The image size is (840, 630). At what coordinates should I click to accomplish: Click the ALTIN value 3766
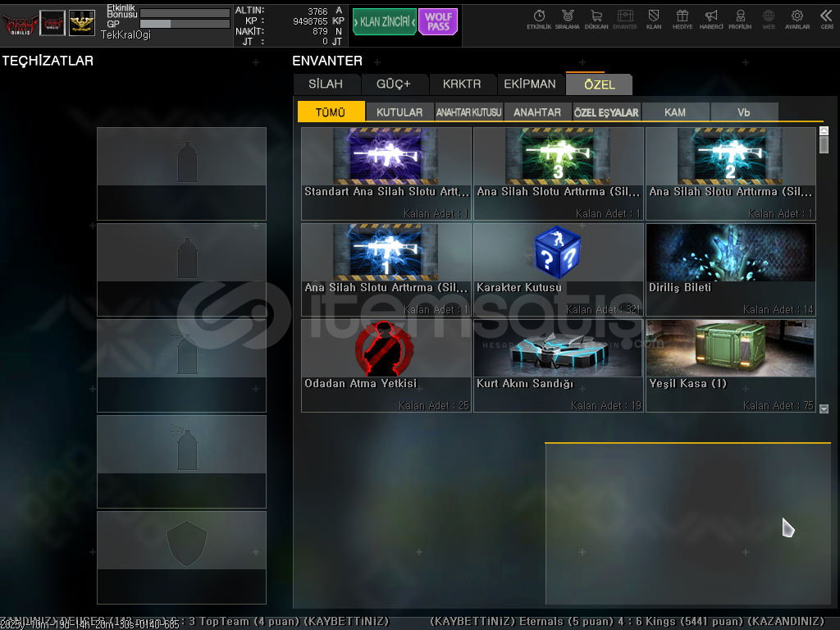pos(317,11)
